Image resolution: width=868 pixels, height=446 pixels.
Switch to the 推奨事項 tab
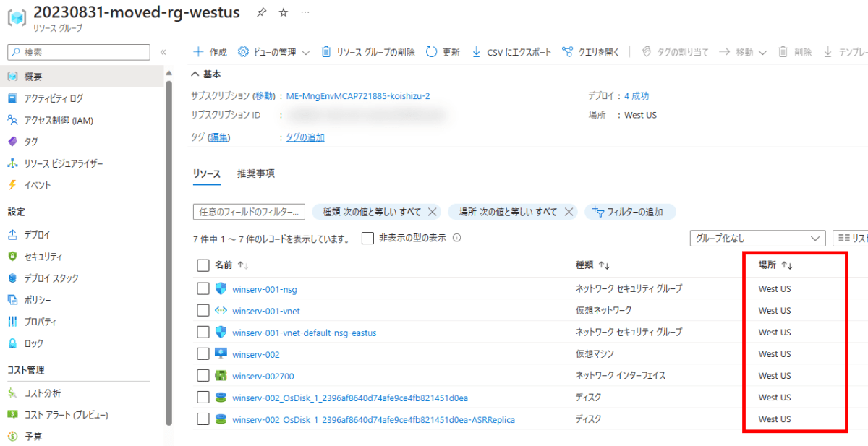[256, 173]
